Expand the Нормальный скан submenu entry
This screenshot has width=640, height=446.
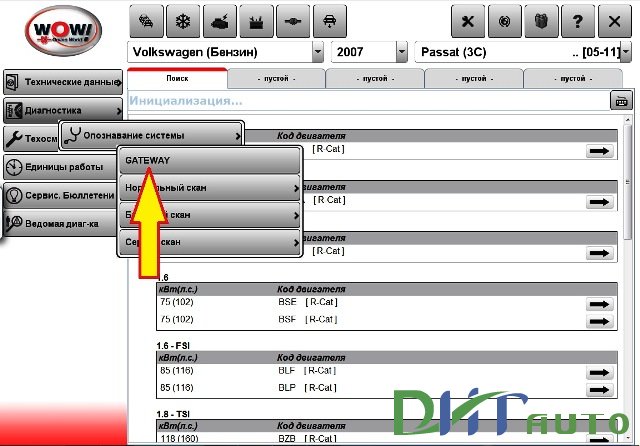210,188
